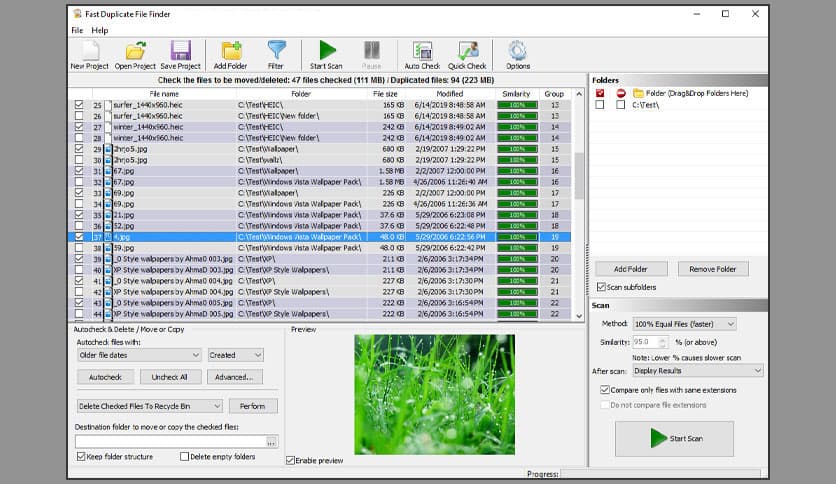This screenshot has height=484, width=836.
Task: Click the large Start Scan button
Action: coord(674,439)
